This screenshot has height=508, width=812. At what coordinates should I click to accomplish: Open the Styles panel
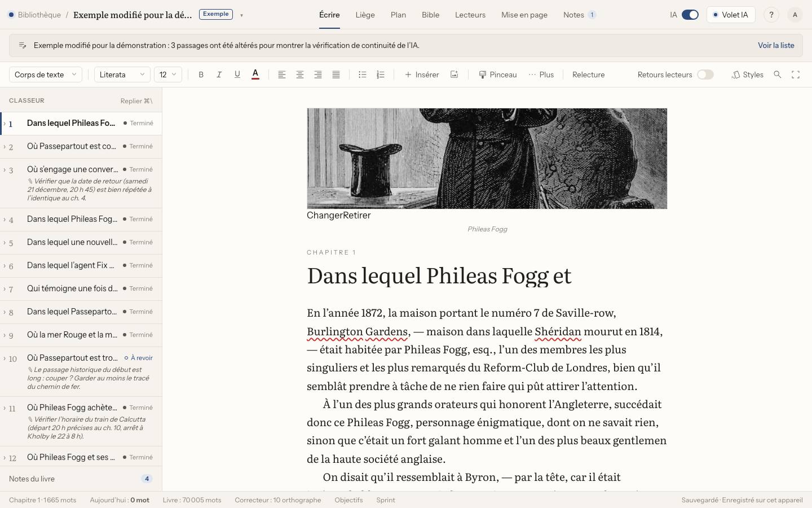point(748,75)
